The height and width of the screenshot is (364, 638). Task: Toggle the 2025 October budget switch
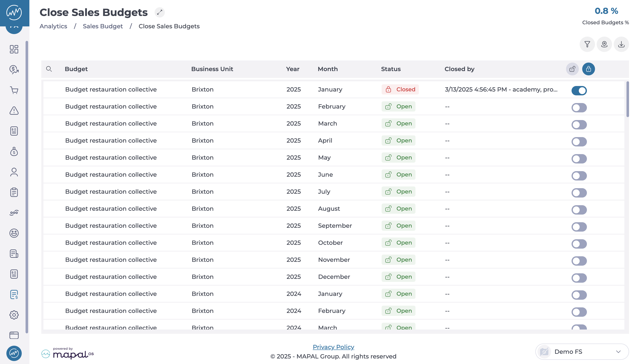coord(579,244)
